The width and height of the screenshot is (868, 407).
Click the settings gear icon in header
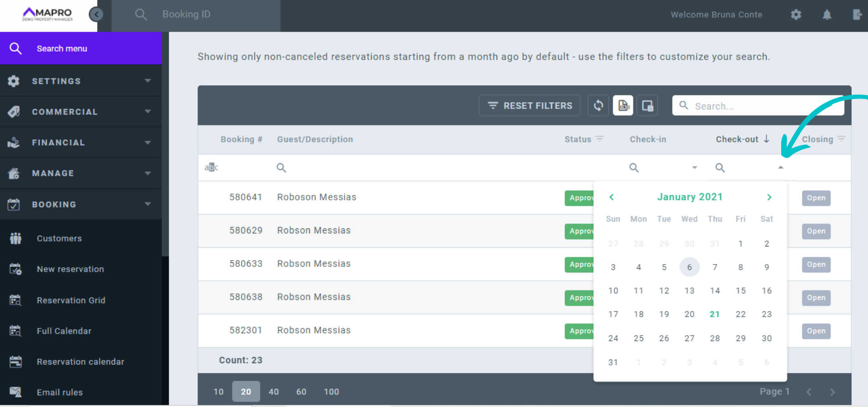[796, 14]
